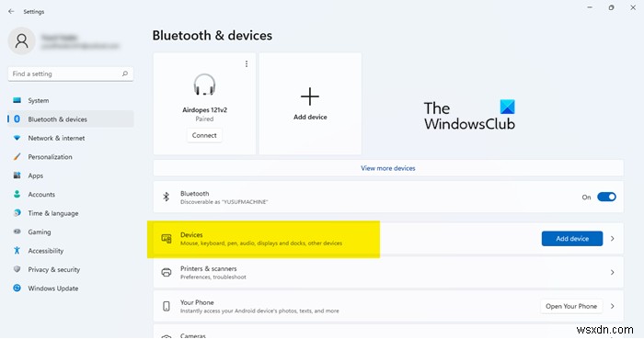Viewport: 644px width, 339px height.
Task: Turn off the Bluetooth toggle
Action: pos(606,198)
